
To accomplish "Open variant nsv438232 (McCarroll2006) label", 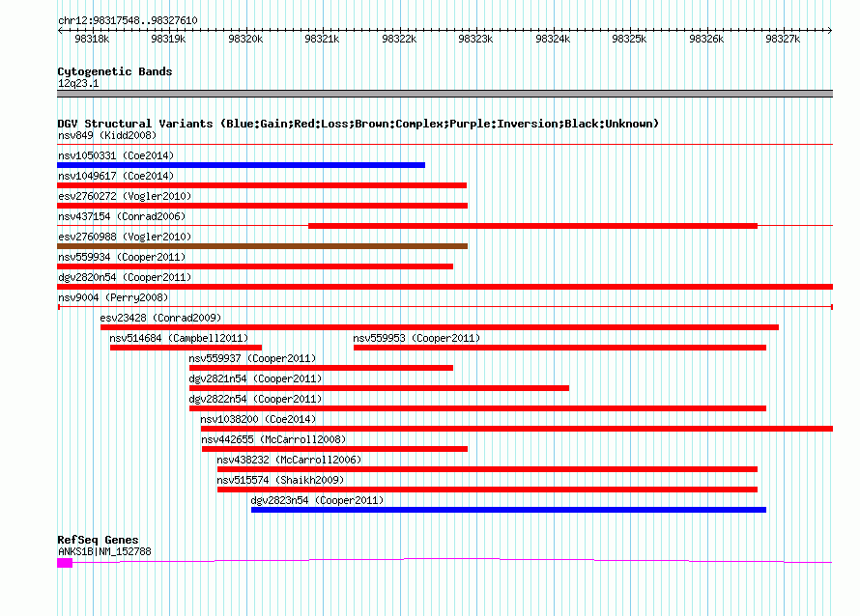I will [x=289, y=460].
